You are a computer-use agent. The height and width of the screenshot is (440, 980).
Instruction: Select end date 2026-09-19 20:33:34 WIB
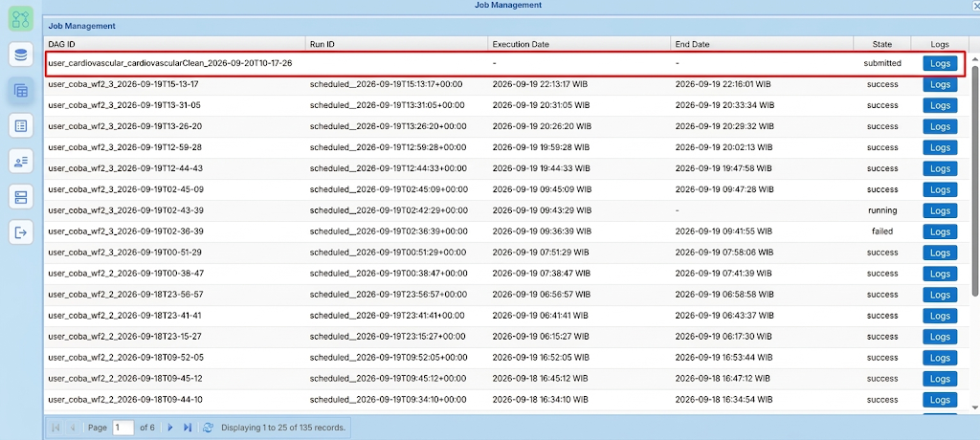(725, 105)
